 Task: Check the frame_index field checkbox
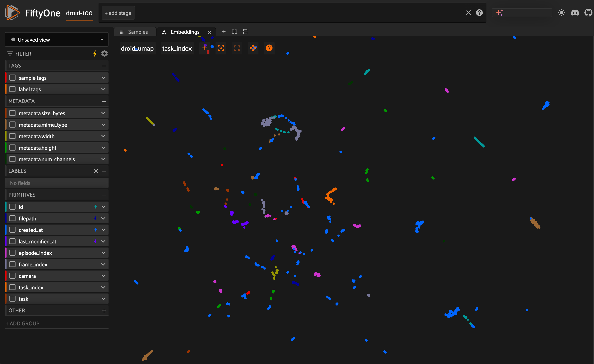(x=12, y=265)
